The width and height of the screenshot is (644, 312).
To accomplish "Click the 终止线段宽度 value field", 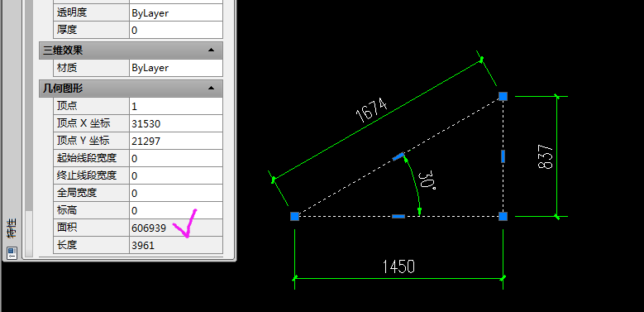I will click(176, 175).
